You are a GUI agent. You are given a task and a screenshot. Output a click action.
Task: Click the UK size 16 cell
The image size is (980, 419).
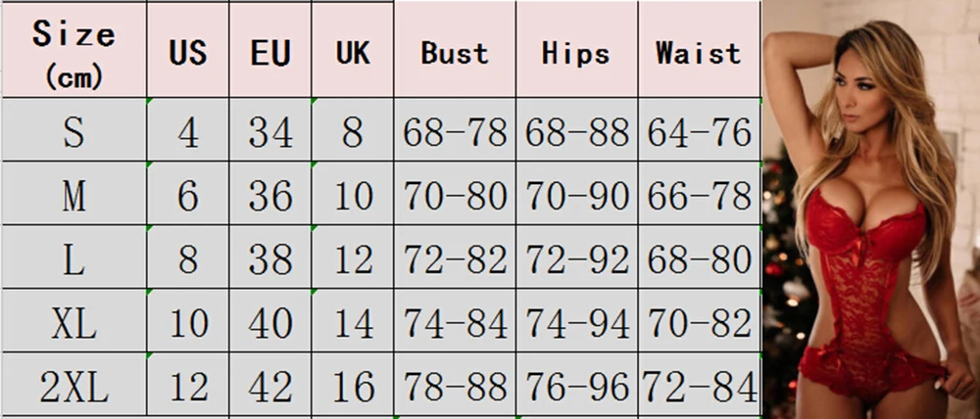click(x=353, y=384)
